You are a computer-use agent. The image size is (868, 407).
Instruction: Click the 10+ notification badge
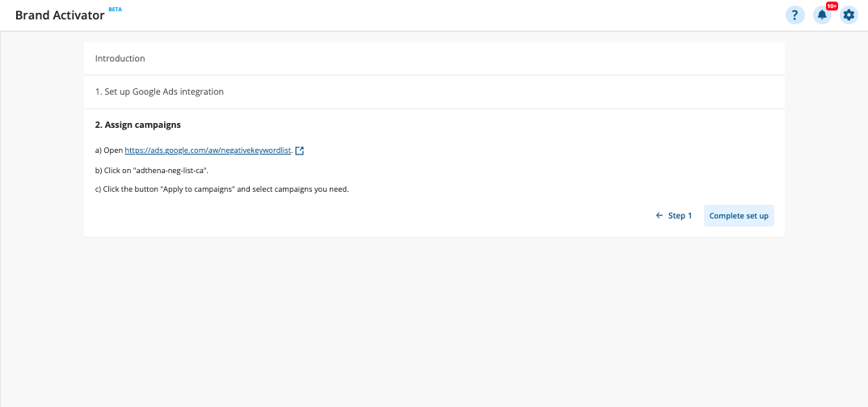pyautogui.click(x=832, y=6)
